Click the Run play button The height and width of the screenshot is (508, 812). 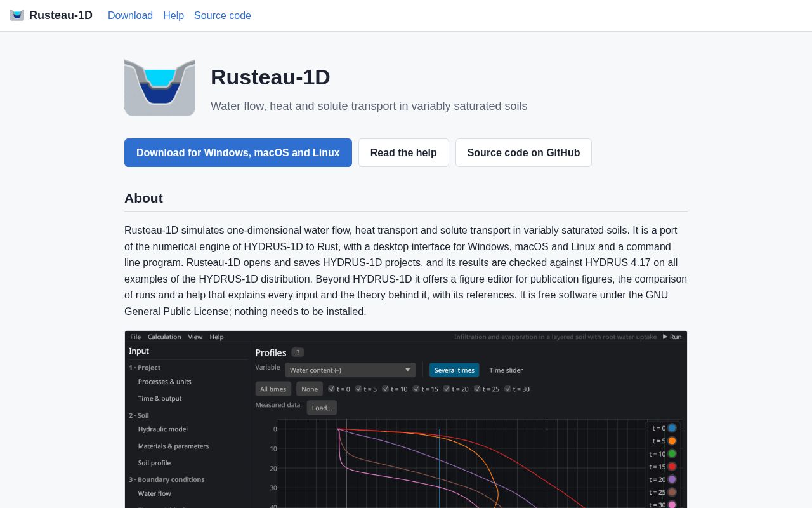[672, 337]
